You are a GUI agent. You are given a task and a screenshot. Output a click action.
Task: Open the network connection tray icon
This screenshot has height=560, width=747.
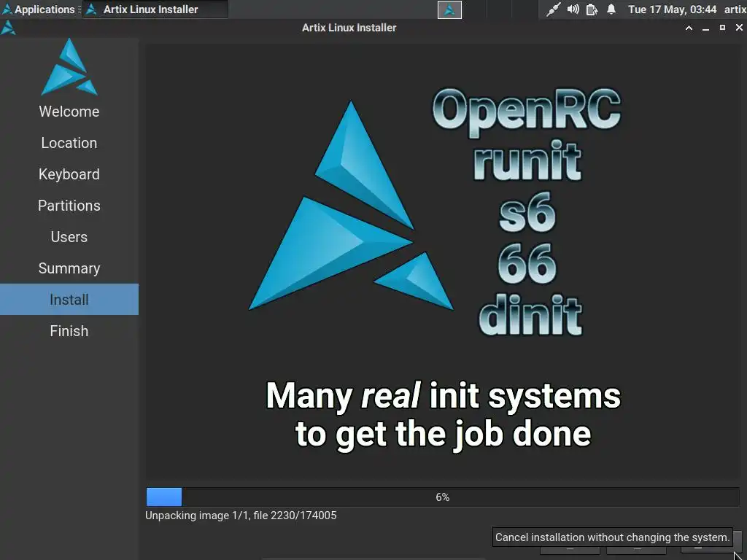tap(553, 9)
